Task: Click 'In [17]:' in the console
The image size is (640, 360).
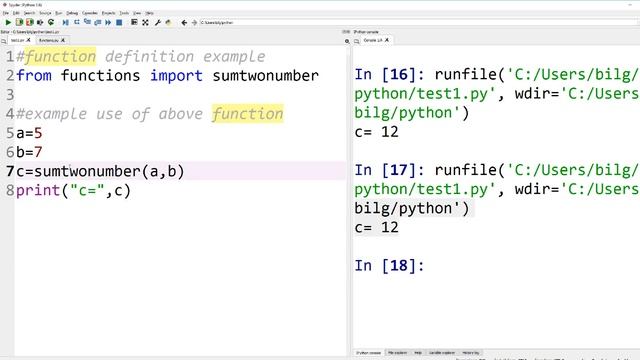Action: 389,170
